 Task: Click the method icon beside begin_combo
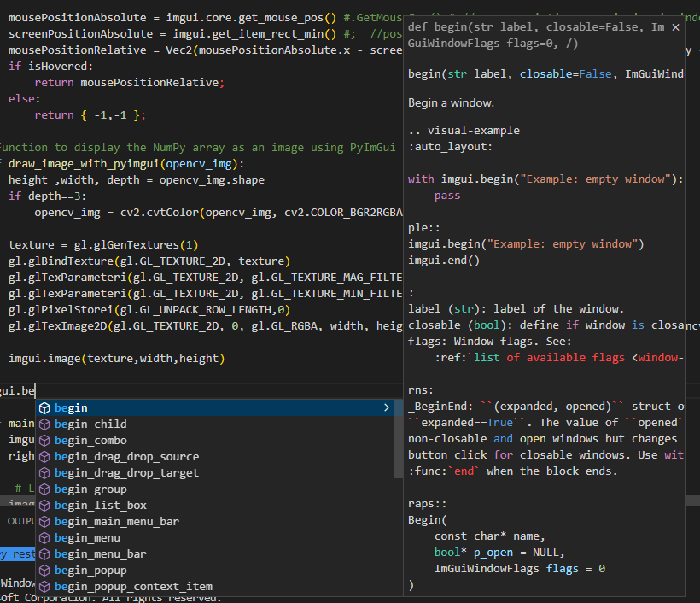[x=44, y=441]
